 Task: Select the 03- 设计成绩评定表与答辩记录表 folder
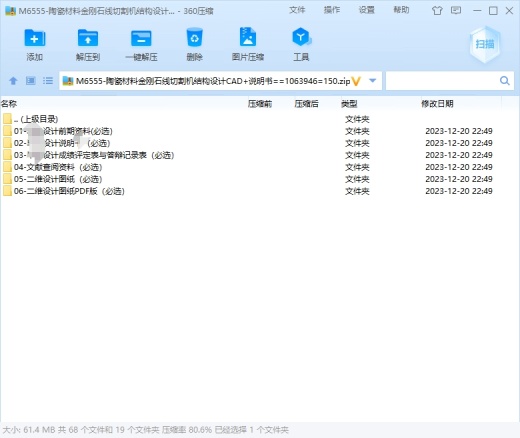[94, 155]
